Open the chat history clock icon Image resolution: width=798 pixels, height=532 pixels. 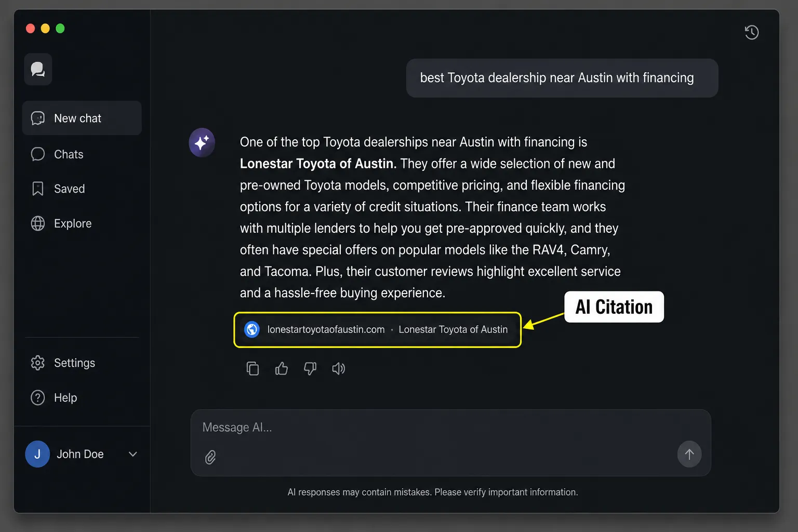[x=751, y=32]
